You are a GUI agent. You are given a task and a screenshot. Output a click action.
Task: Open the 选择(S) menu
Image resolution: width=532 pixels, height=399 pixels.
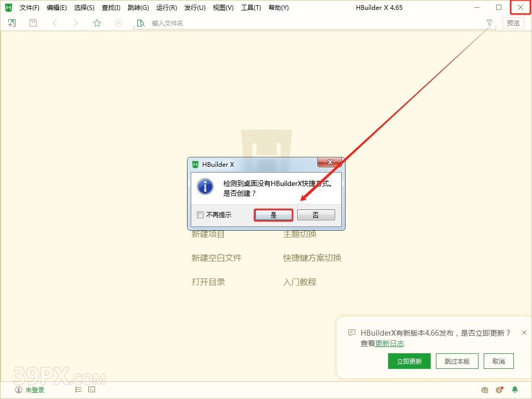(84, 8)
